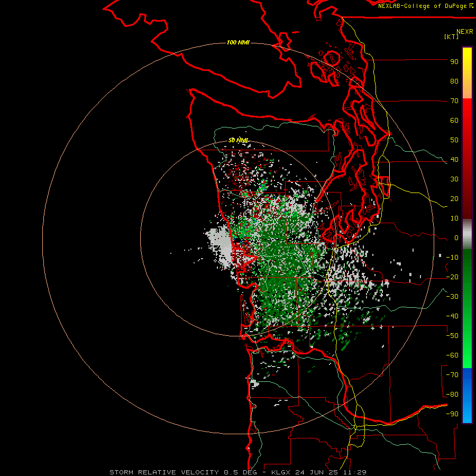Click the positive 60 scale value

pyautogui.click(x=454, y=121)
